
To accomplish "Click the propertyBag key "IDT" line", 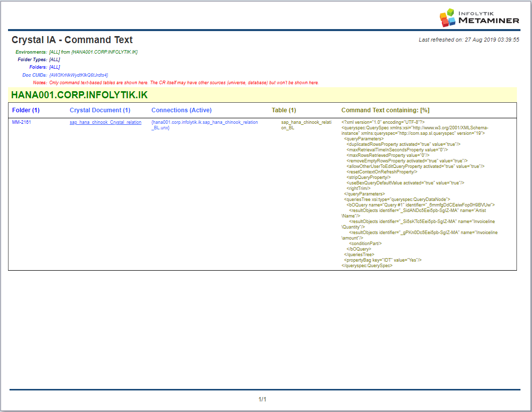I will coord(383,260).
